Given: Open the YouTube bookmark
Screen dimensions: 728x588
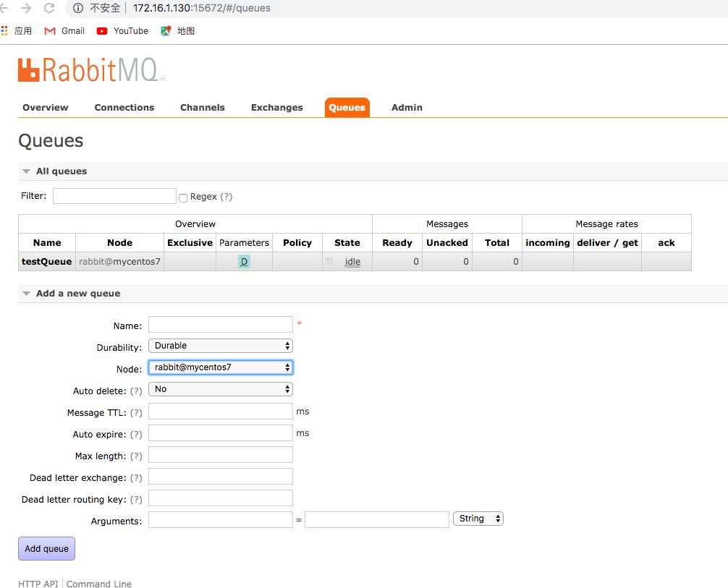Looking at the screenshot, I should click(x=122, y=30).
